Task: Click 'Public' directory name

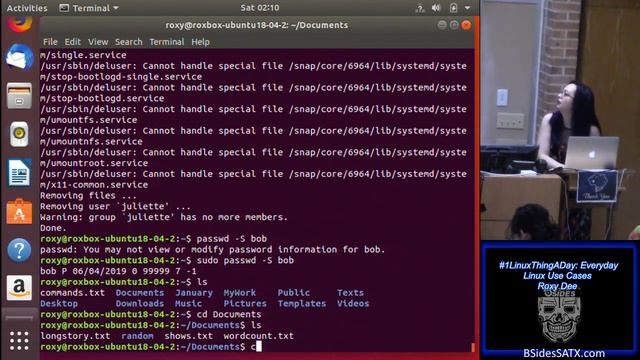Action: 293,293
